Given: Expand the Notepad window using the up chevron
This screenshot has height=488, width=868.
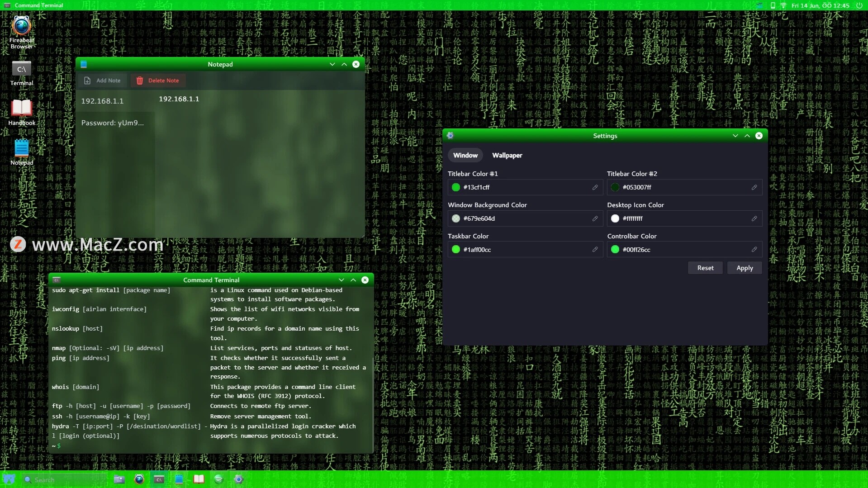Looking at the screenshot, I should 344,64.
